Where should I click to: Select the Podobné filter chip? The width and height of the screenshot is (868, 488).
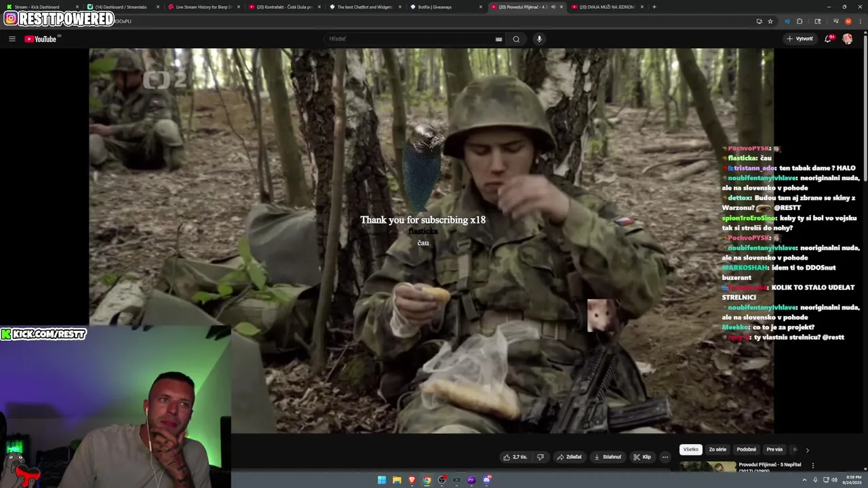pyautogui.click(x=747, y=449)
